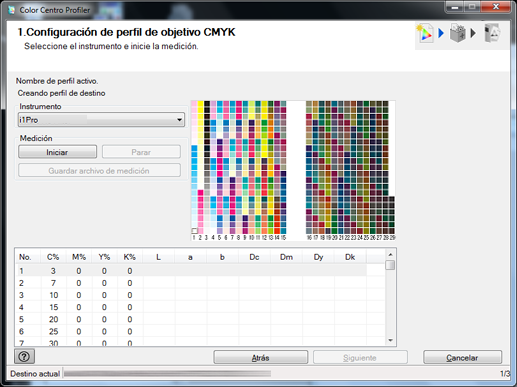Select table row number 3
This screenshot has height=387, width=517.
tap(191, 295)
